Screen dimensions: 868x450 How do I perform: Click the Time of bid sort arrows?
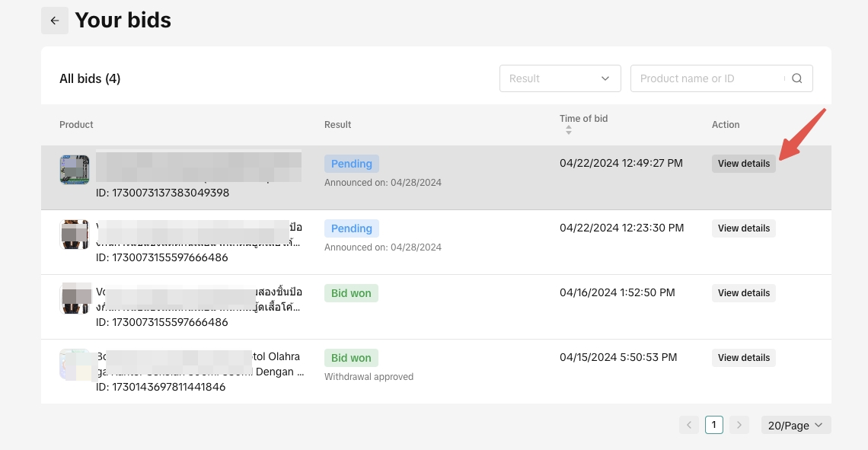(568, 131)
